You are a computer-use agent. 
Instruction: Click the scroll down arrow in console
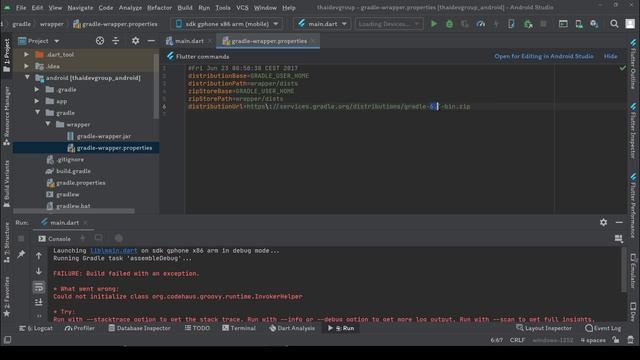[x=39, y=271]
